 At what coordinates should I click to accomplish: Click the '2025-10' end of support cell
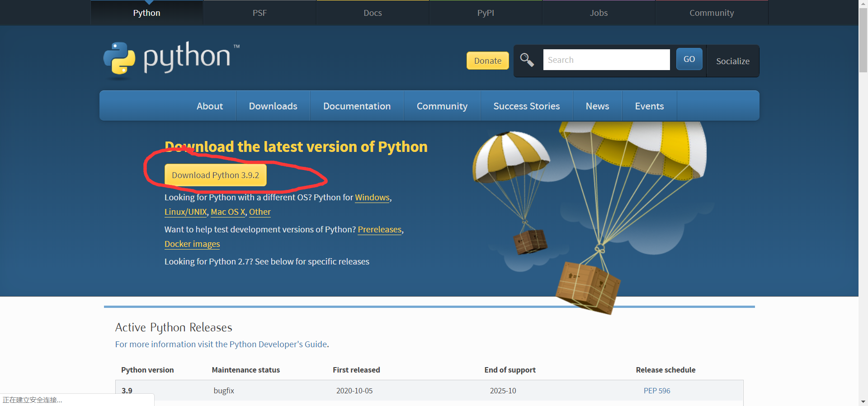pos(503,391)
